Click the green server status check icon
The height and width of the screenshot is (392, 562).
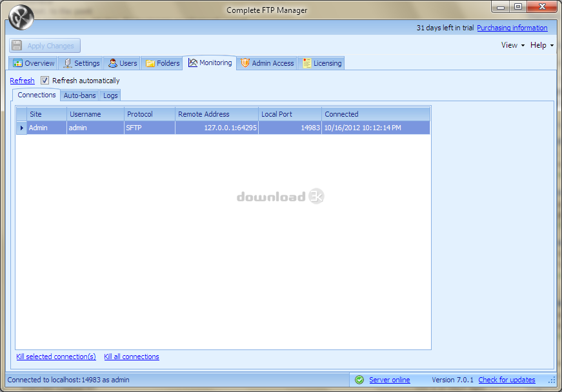[x=359, y=380]
